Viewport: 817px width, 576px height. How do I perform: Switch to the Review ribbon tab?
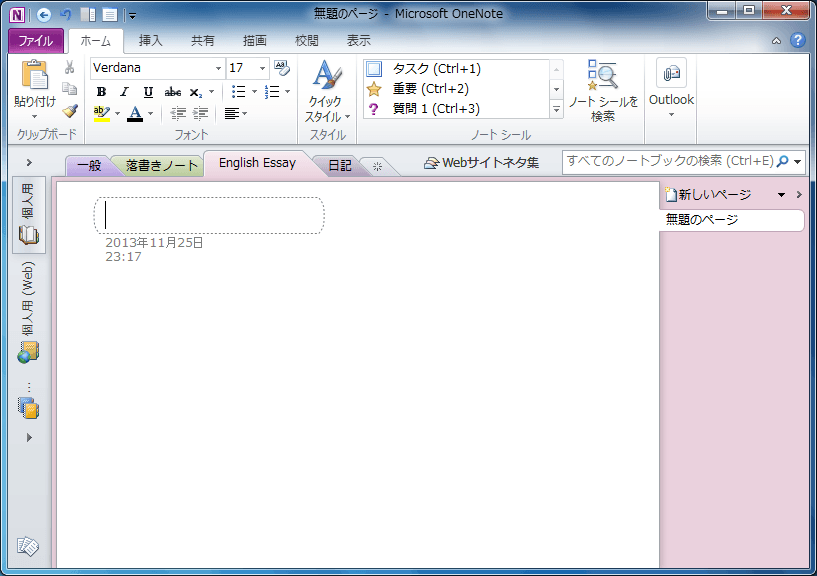pyautogui.click(x=307, y=41)
